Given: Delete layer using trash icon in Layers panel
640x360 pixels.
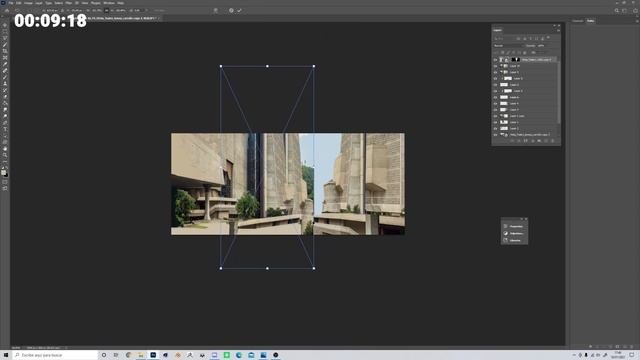Looking at the screenshot, I should [553, 141].
